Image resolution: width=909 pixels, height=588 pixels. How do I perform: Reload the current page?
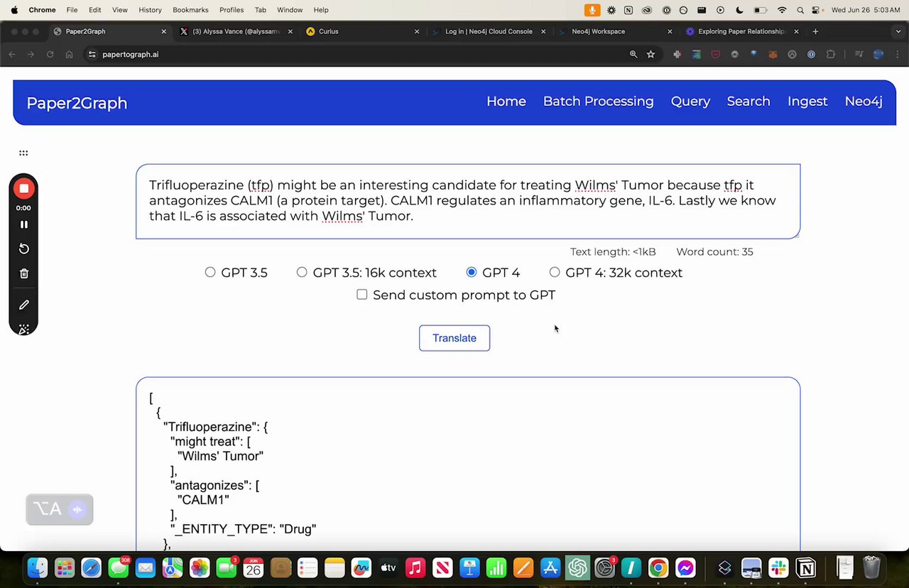[x=50, y=54]
